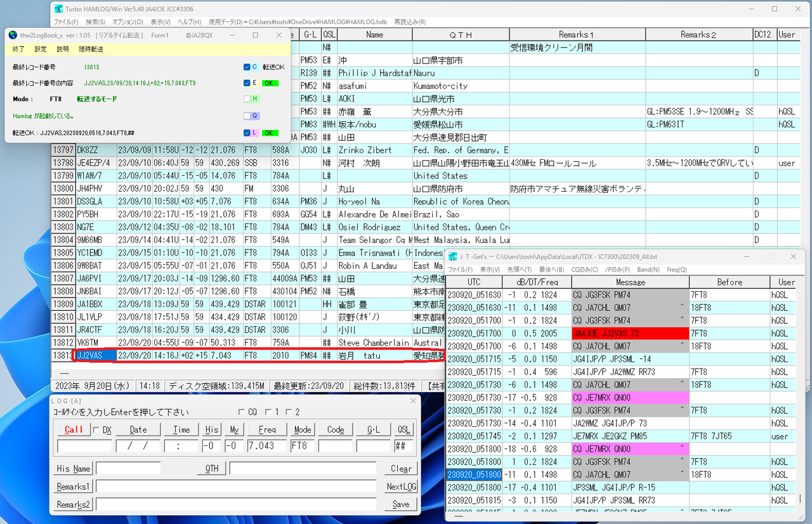The width and height of the screenshot is (812, 524).
Task: Open 設定 in the thw2LogBook menu
Action: (x=41, y=49)
